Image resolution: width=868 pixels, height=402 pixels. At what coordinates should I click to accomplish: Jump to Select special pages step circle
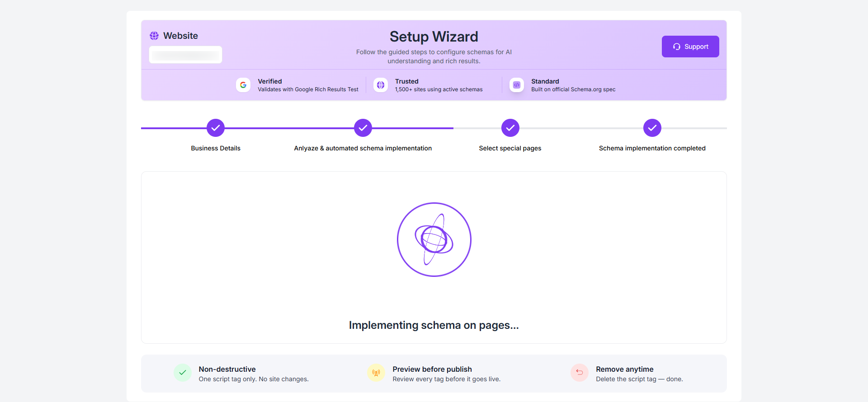(x=510, y=128)
